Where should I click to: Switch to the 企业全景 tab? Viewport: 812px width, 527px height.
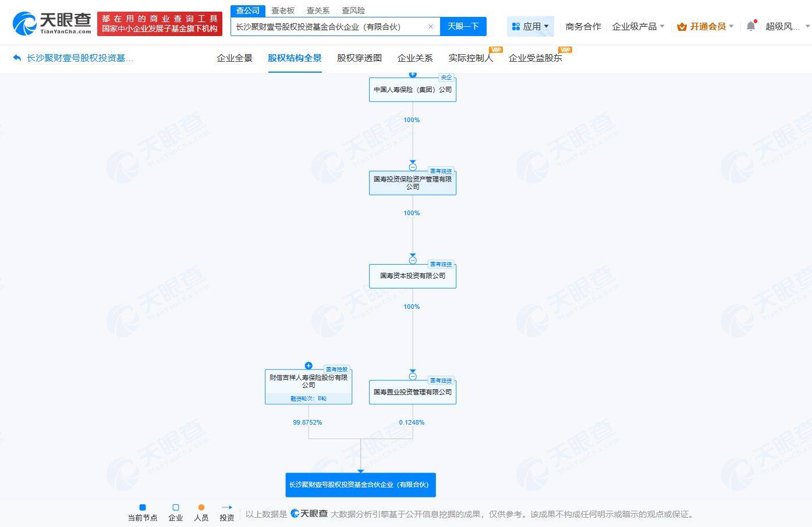235,58
